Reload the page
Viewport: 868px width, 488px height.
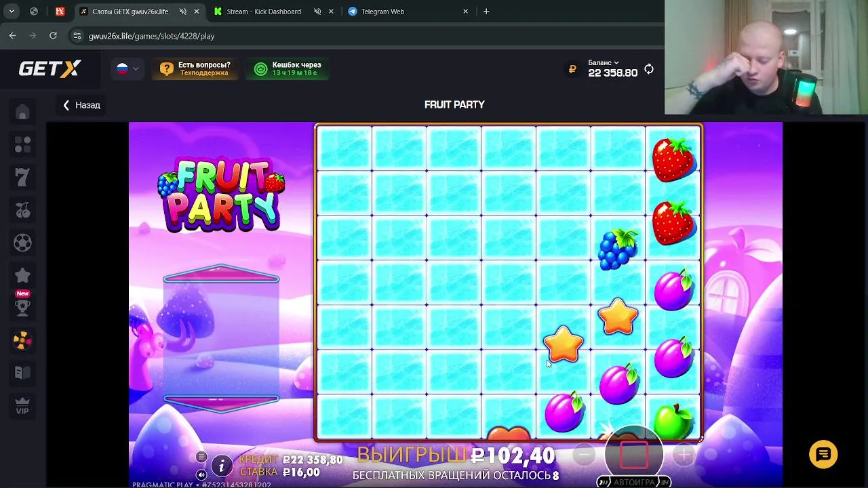pos(53,36)
